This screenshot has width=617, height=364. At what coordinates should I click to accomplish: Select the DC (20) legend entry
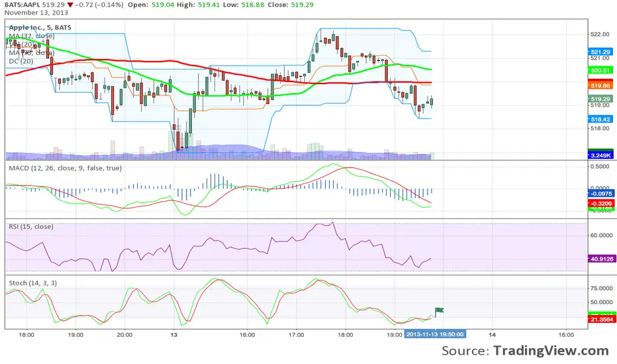[x=21, y=61]
